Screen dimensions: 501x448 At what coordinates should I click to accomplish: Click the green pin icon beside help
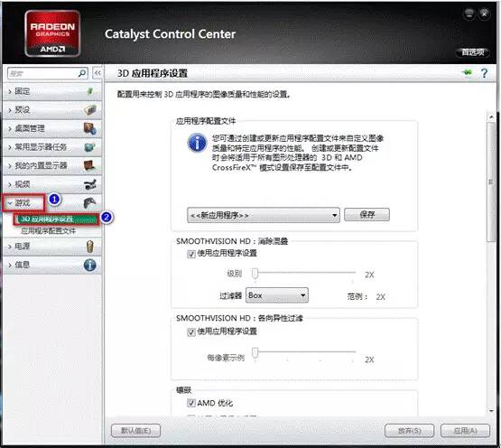[468, 72]
